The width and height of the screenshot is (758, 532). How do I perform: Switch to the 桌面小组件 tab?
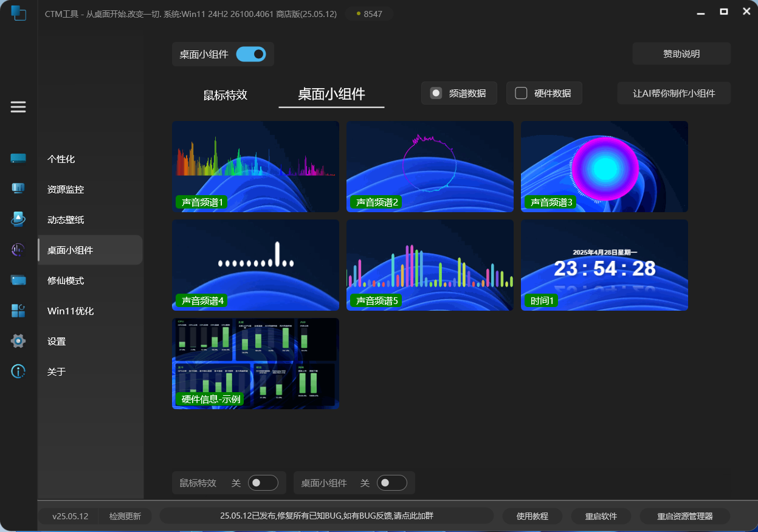[331, 94]
